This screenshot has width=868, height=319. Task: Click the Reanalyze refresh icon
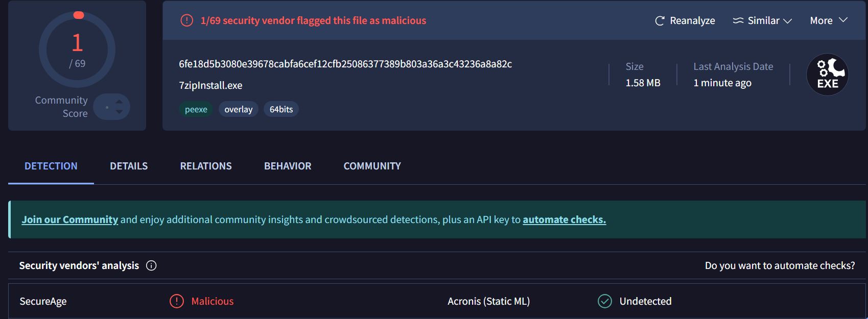point(660,21)
